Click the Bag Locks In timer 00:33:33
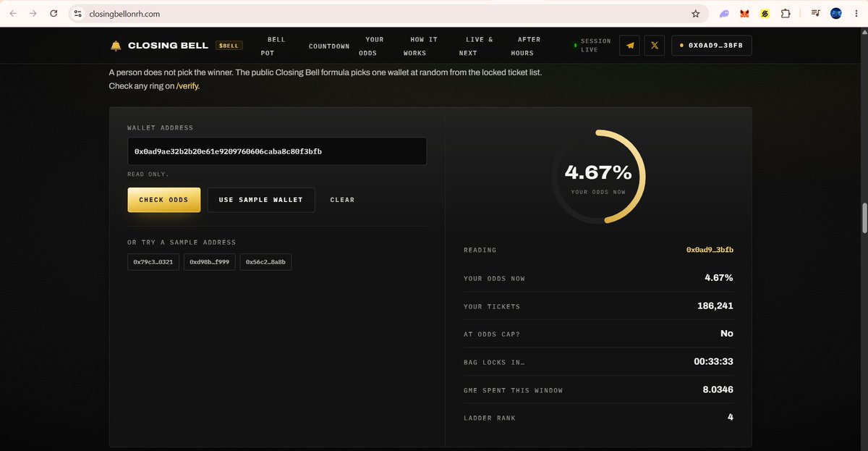 click(714, 361)
